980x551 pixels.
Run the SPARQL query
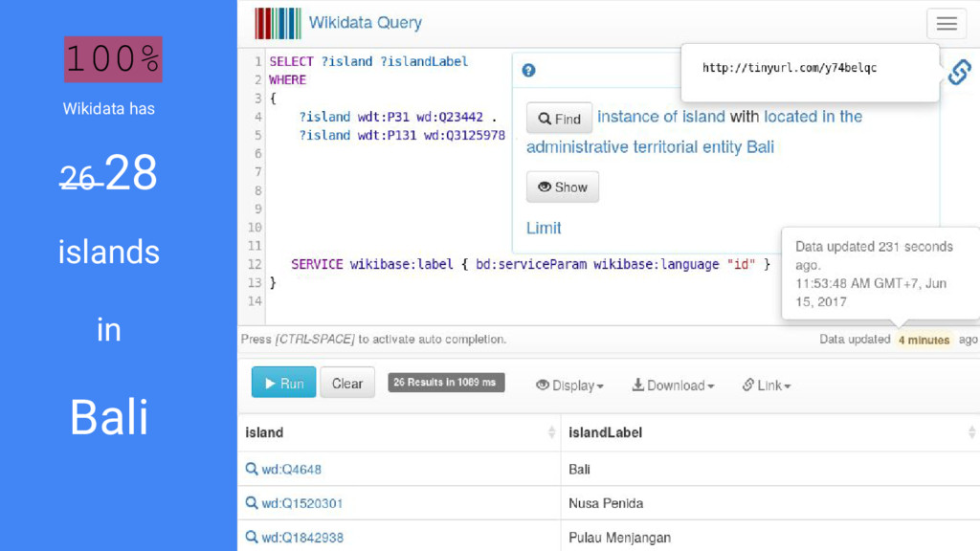click(x=283, y=383)
